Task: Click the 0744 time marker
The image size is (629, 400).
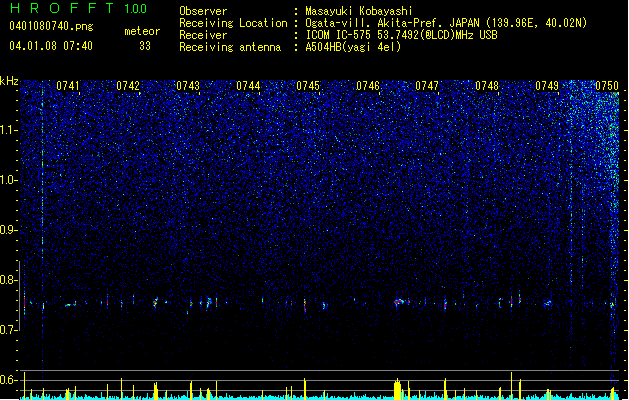Action: (248, 86)
